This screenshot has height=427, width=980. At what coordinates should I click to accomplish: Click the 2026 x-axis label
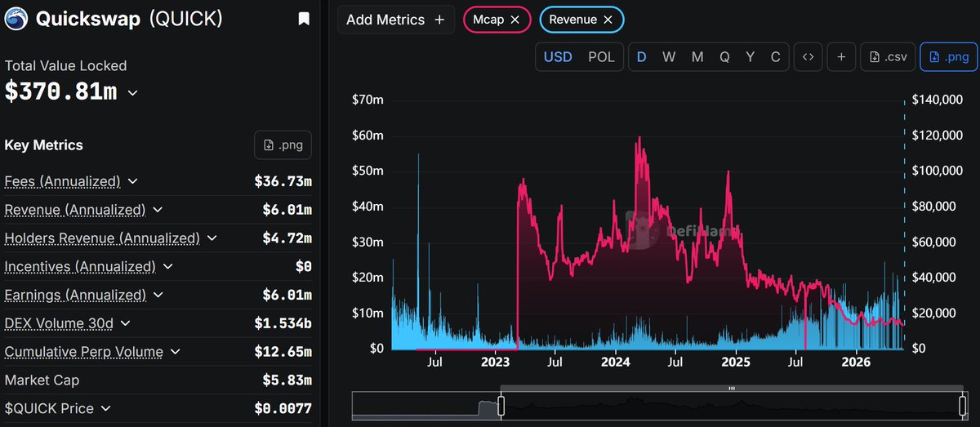point(855,361)
